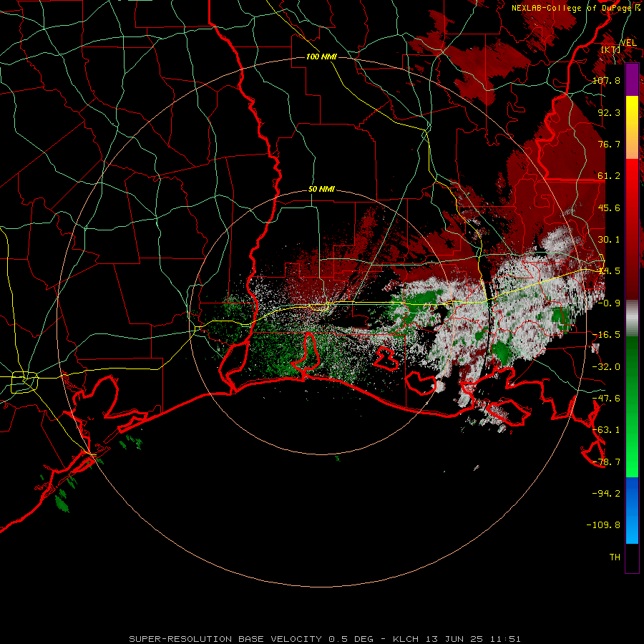Screen dimensions: 644x644
Task: Click the 92.3 velocity scale value
Action: point(609,112)
